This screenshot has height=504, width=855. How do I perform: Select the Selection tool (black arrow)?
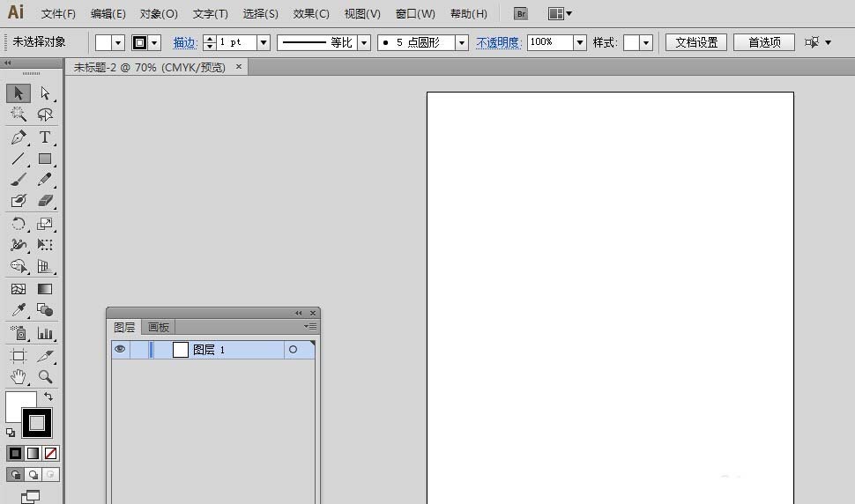tap(18, 93)
